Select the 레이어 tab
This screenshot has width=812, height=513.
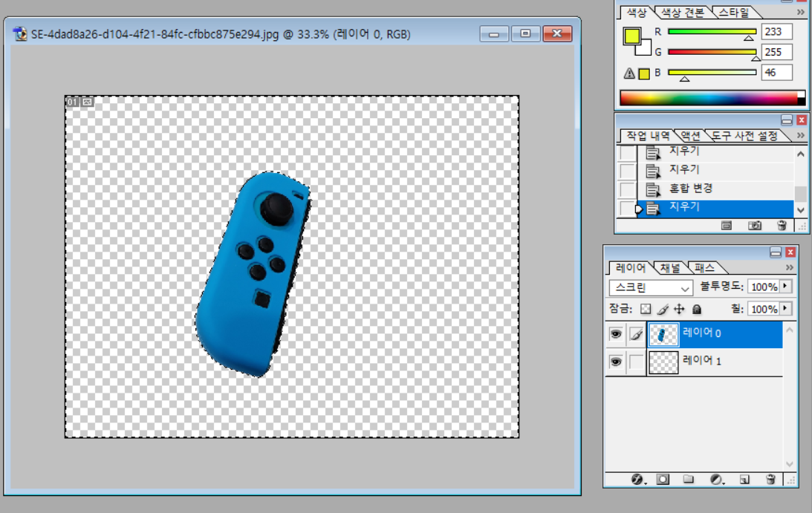(630, 267)
